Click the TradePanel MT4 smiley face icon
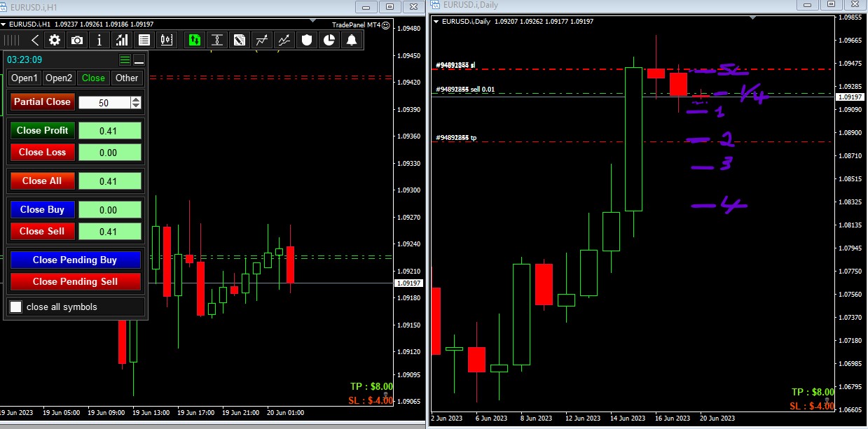This screenshot has height=429, width=868. (385, 24)
